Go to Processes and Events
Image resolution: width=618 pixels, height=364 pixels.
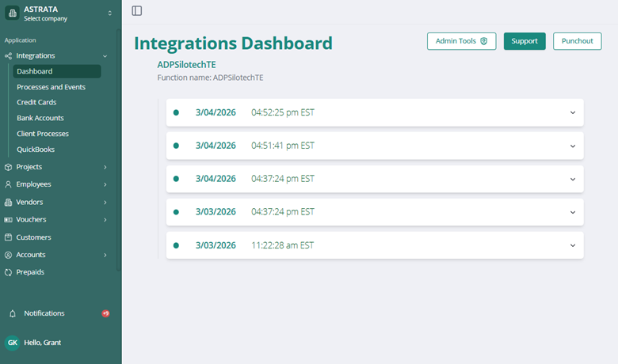[51, 87]
